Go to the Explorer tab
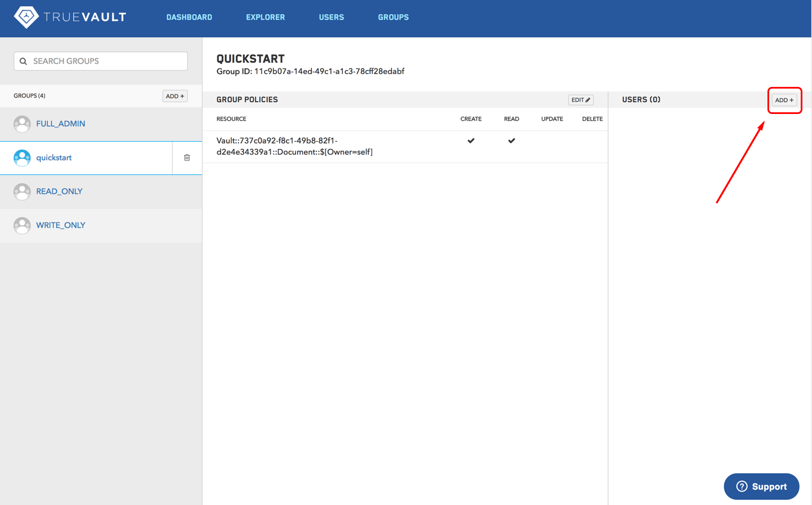Screen dimensions: 812x505 266,17
